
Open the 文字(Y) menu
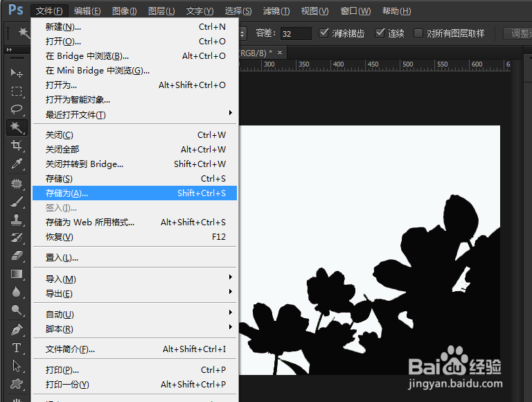tap(199, 11)
